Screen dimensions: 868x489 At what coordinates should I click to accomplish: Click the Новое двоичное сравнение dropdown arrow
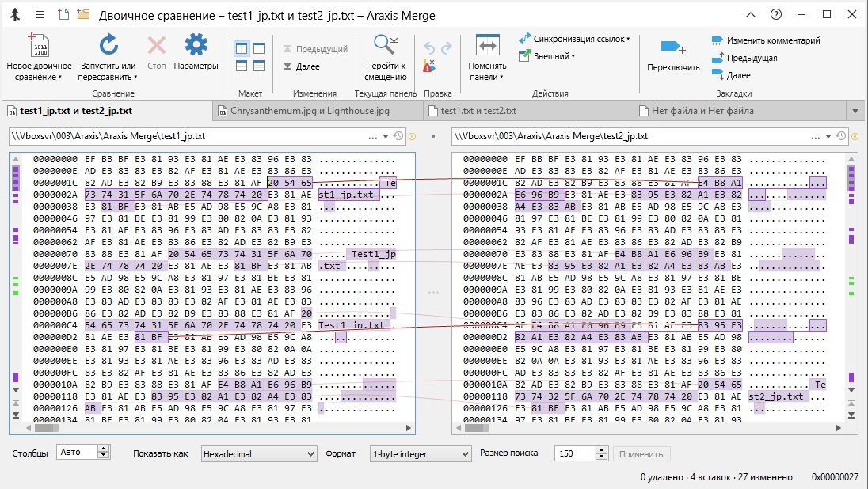(x=59, y=78)
